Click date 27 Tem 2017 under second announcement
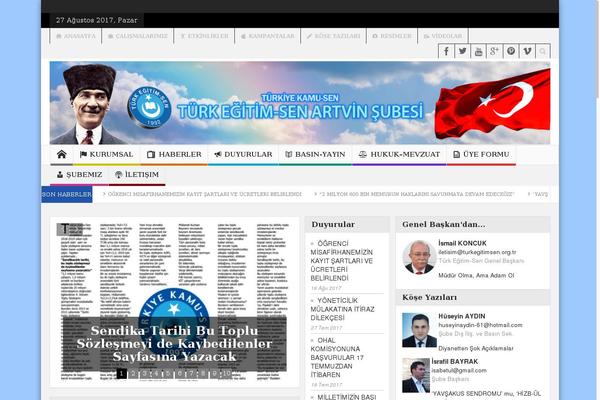 click(326, 328)
